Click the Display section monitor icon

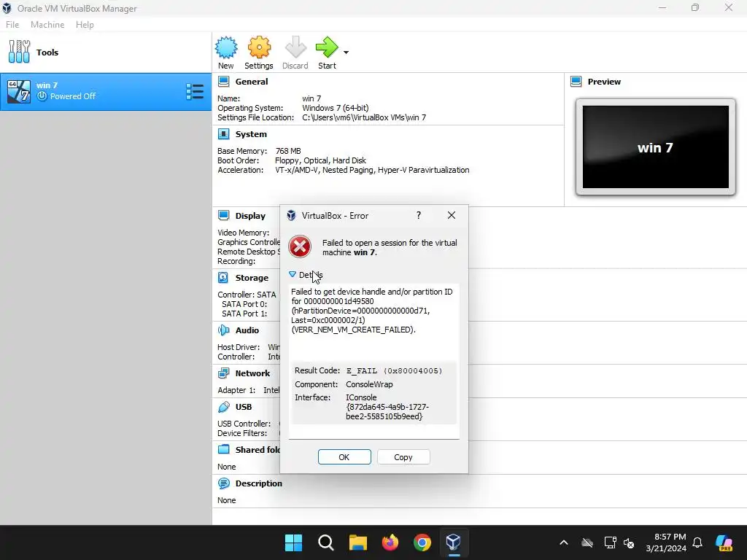223,216
